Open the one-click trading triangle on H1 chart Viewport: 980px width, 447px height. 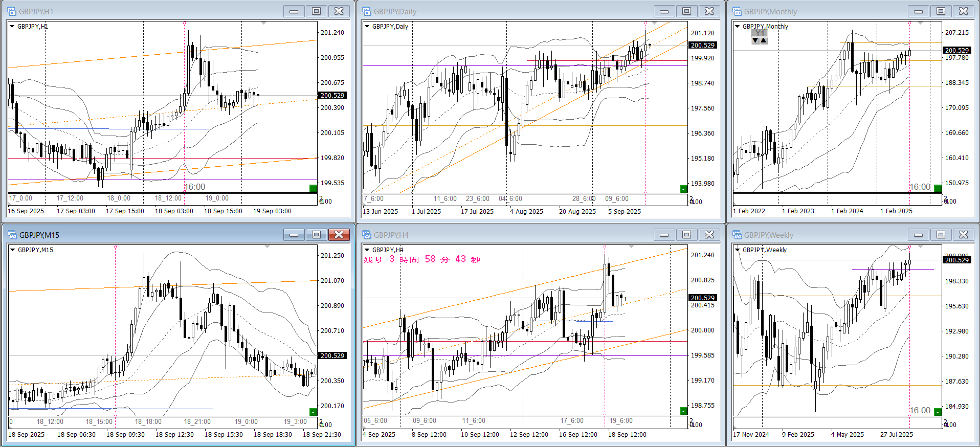coord(12,27)
